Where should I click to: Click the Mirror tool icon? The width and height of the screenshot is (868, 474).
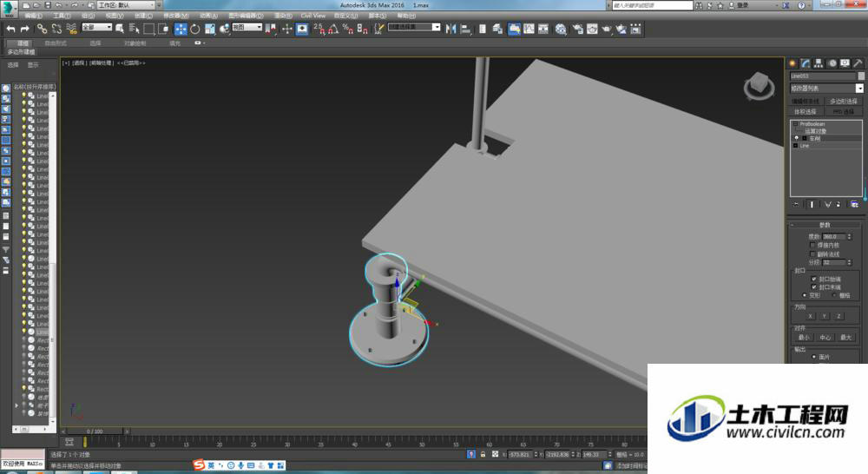451,29
